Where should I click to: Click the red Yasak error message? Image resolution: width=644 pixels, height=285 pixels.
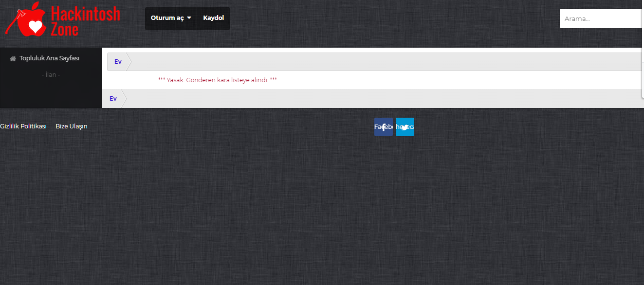218,80
